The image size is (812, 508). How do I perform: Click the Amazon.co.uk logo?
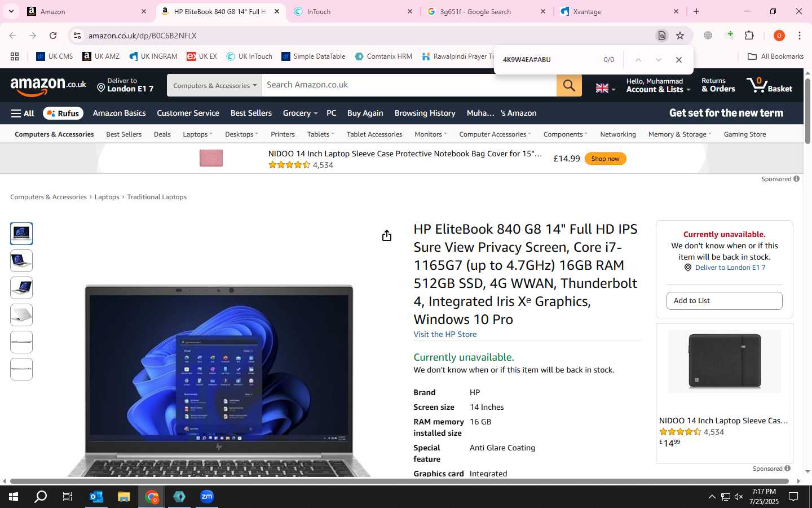point(48,86)
